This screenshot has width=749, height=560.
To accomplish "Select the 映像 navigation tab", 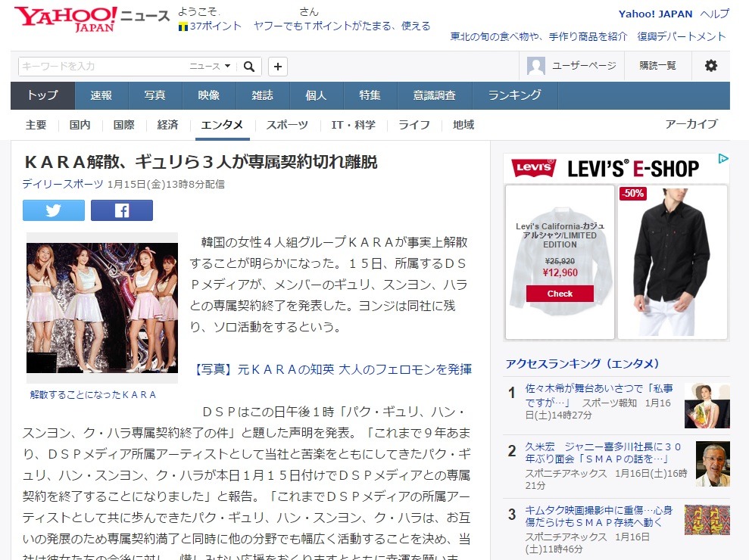I will (x=209, y=95).
